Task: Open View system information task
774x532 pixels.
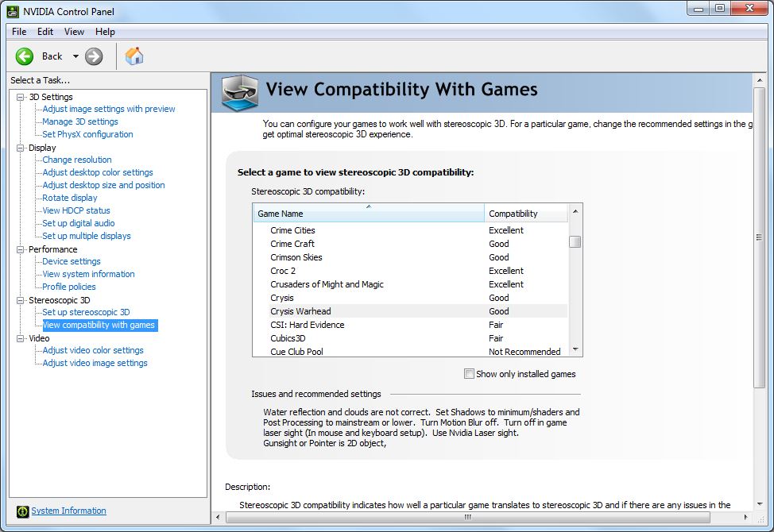Action: coord(88,274)
